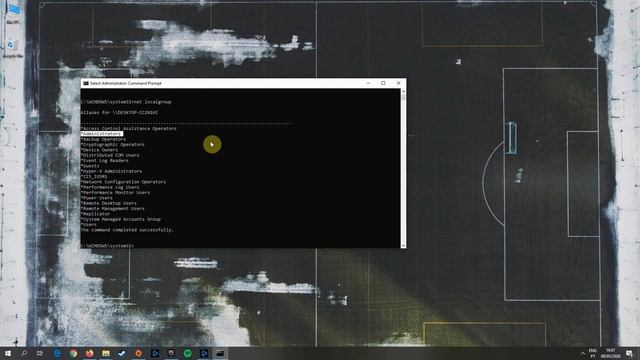Click the *Remote Management Users line
Screen dimensions: 640x360
point(113,208)
